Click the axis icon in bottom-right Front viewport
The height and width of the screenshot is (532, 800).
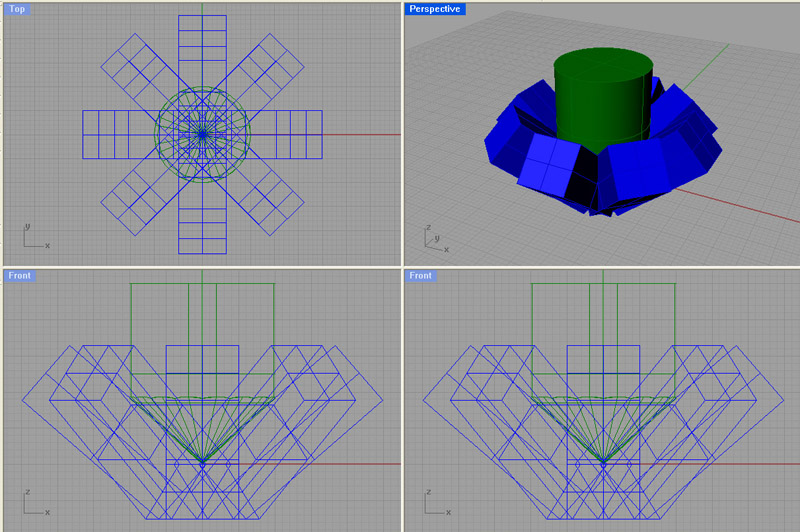[437, 502]
